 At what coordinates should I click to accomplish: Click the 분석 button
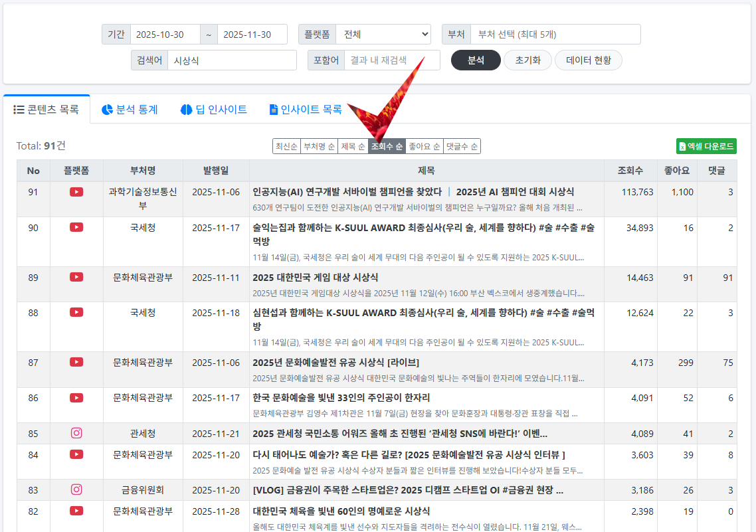[475, 60]
